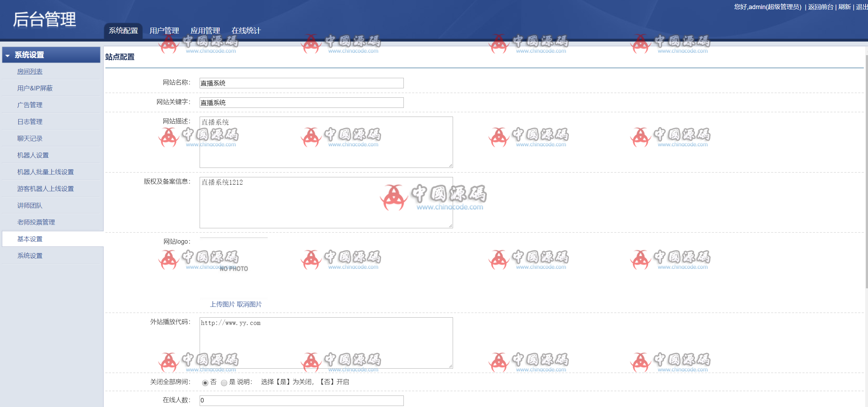
Task: Click the 在线人数 input field
Action: 301,400
